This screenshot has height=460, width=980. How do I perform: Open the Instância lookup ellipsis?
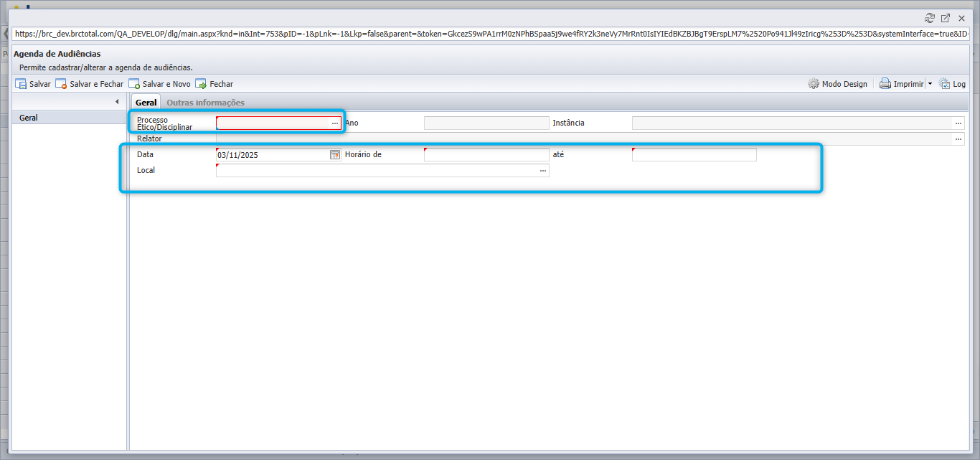(958, 123)
